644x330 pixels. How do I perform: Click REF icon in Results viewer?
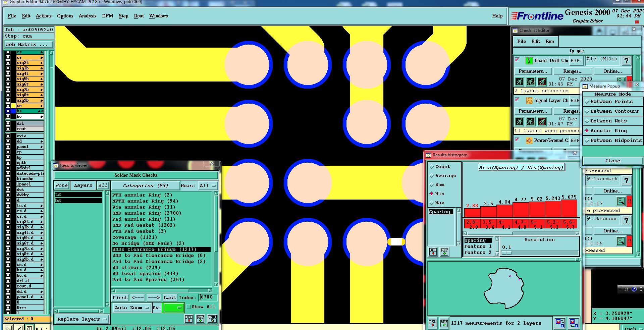point(200,319)
